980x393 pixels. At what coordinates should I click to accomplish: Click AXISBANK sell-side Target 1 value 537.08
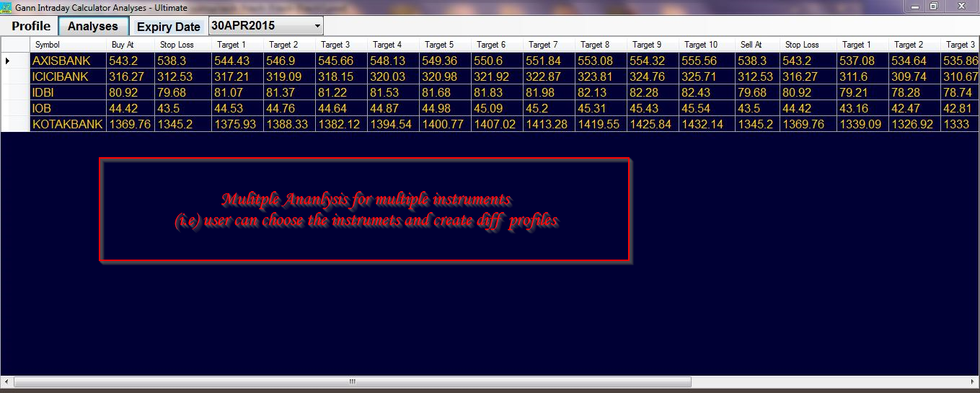coord(863,61)
